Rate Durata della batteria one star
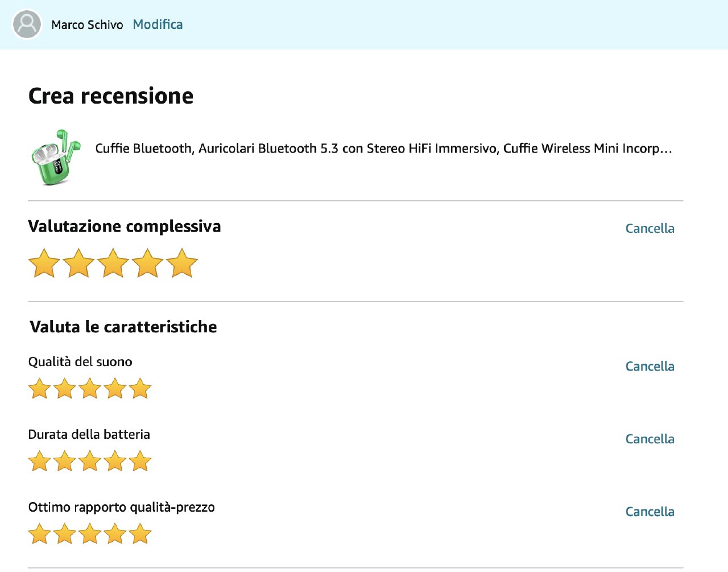Image resolution: width=728 pixels, height=572 pixels. 40,462
